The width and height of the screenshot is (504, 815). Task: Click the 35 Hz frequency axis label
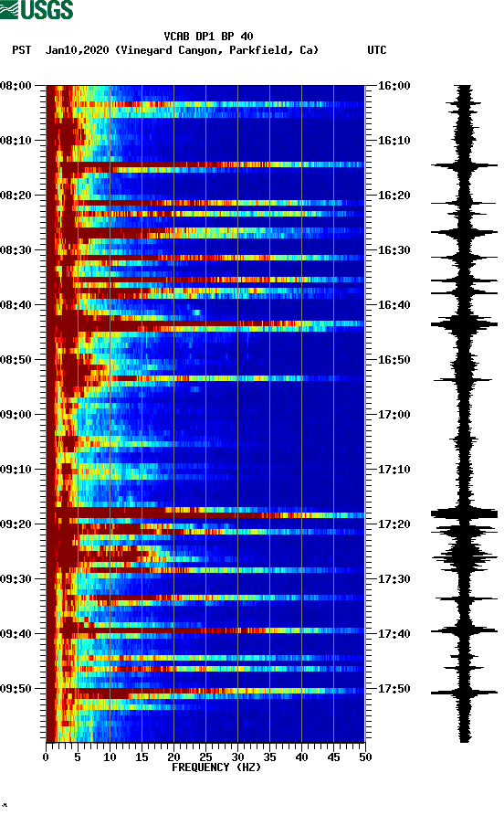click(269, 757)
